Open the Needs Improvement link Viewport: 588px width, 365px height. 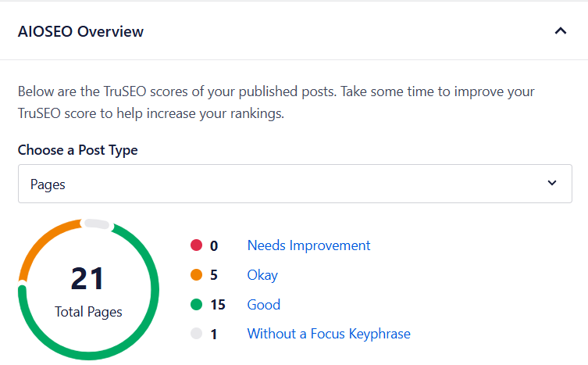click(x=308, y=245)
